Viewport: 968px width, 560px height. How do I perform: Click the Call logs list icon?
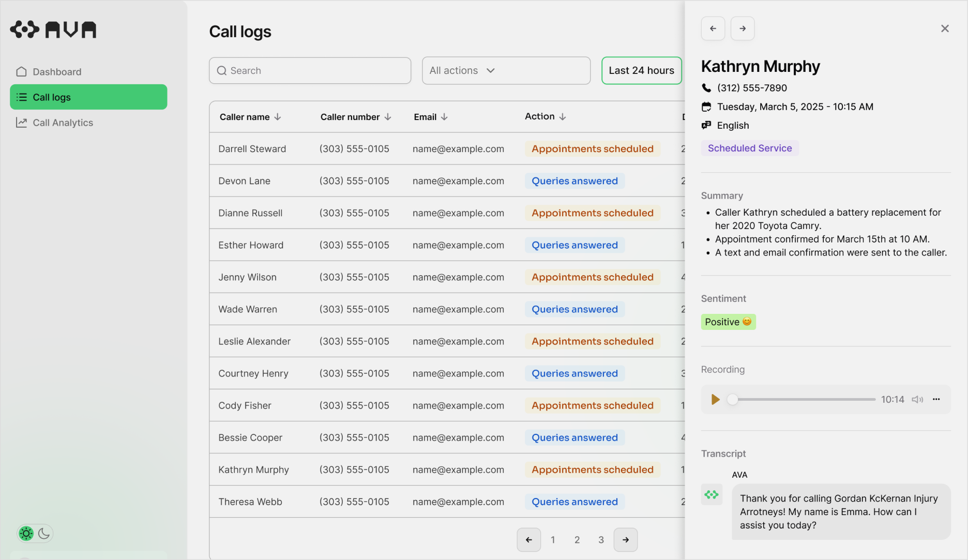pyautogui.click(x=21, y=97)
